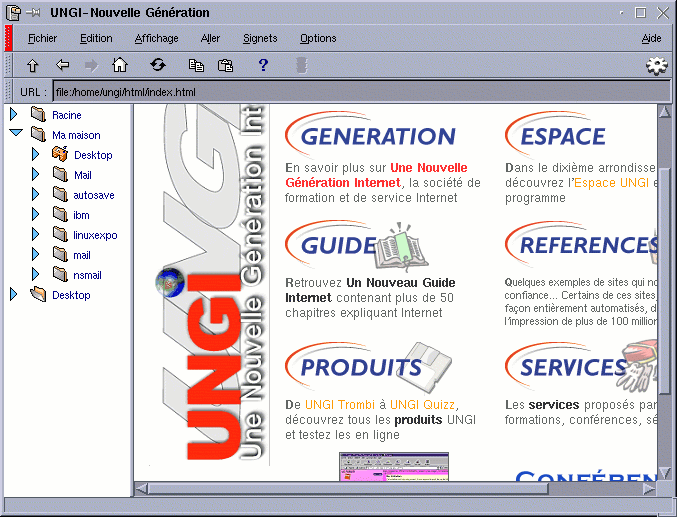This screenshot has width=677, height=517.
Task: Click the ibm folder icon
Action: click(60, 214)
